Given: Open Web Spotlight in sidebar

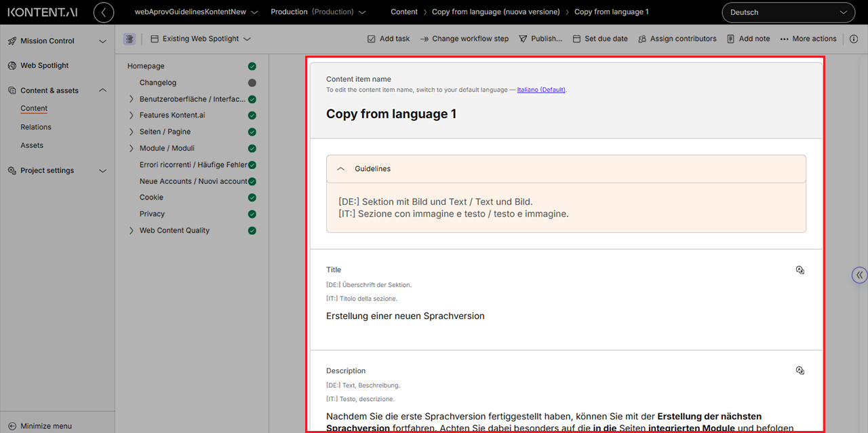Looking at the screenshot, I should [45, 66].
